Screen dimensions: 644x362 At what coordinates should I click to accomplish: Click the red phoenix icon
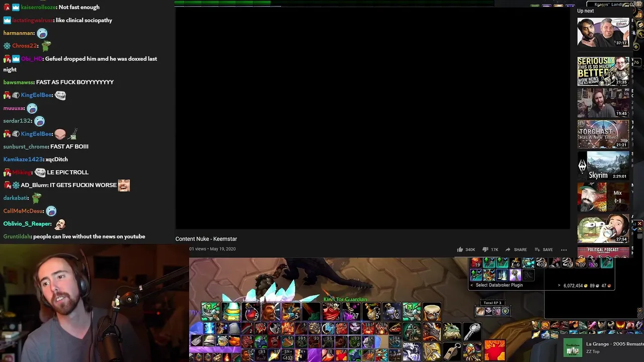tap(495, 351)
